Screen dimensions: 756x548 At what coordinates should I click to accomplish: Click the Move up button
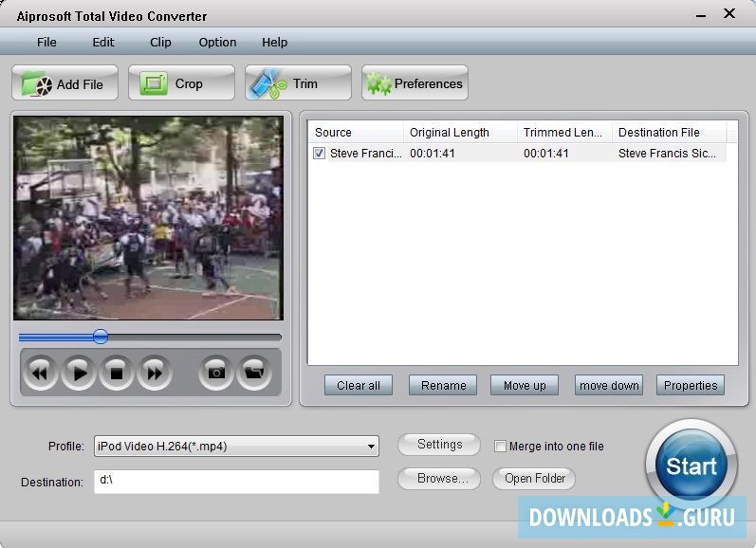(525, 386)
